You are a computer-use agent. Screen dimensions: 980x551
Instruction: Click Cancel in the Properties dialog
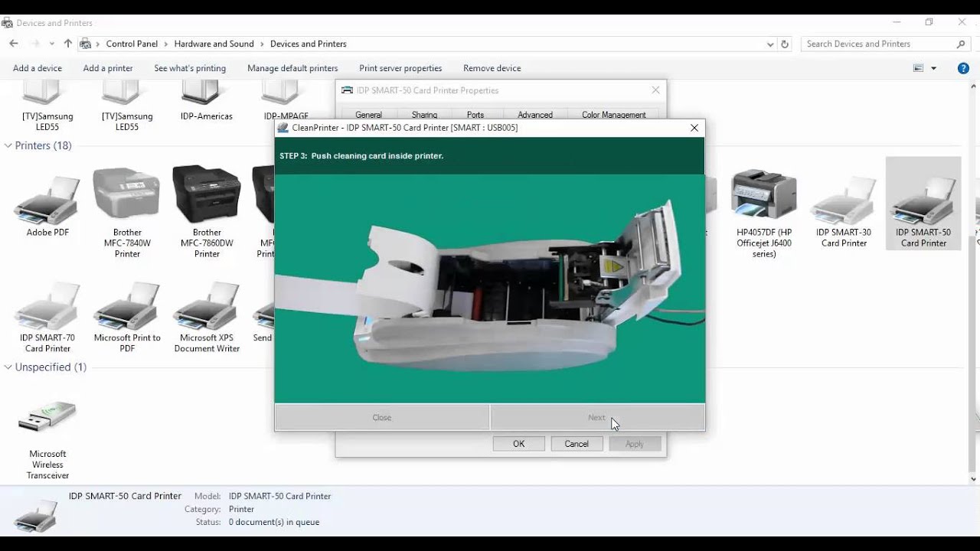[577, 444]
